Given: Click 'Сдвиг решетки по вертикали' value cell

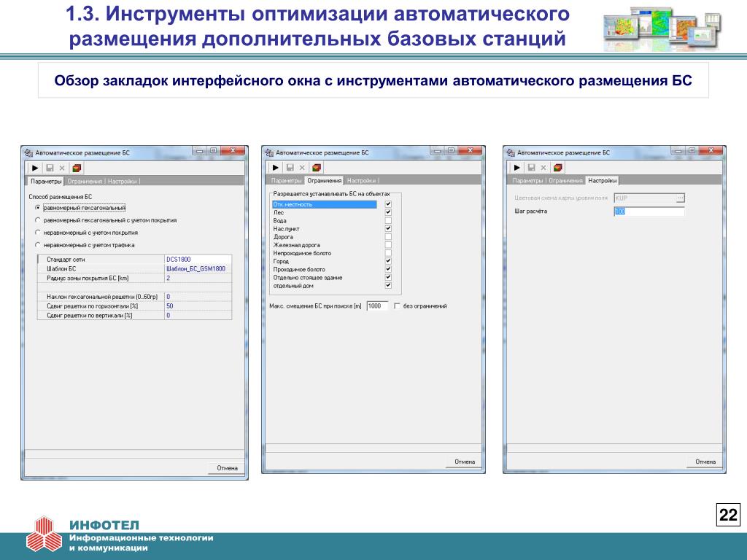Looking at the screenshot, I should 198,315.
